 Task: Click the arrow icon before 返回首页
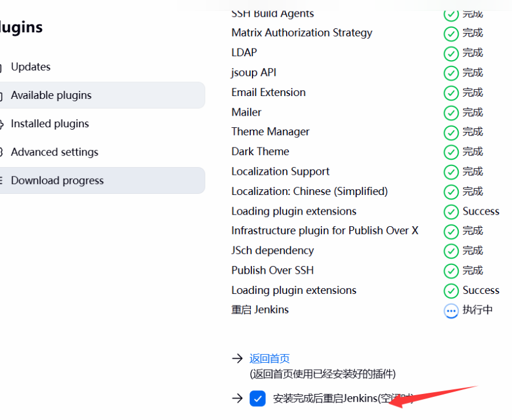coord(237,358)
